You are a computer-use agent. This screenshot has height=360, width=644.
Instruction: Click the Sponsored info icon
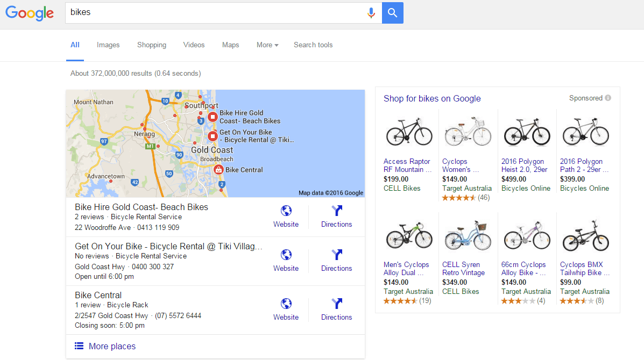(608, 98)
